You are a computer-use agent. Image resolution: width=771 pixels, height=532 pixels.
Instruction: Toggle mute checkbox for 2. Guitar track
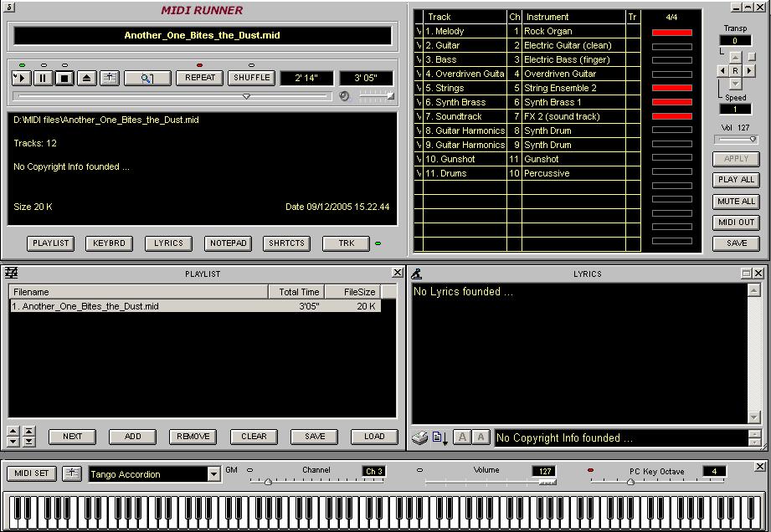click(419, 45)
